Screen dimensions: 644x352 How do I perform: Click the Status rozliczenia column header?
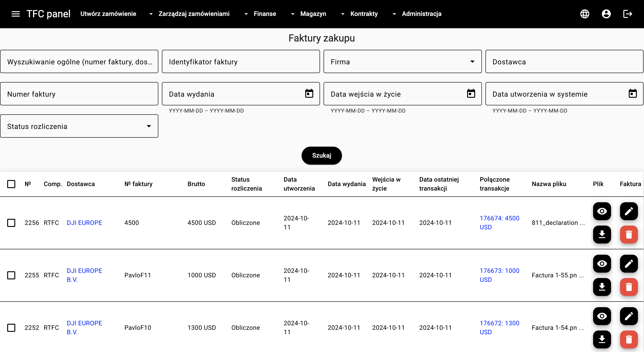tap(246, 184)
